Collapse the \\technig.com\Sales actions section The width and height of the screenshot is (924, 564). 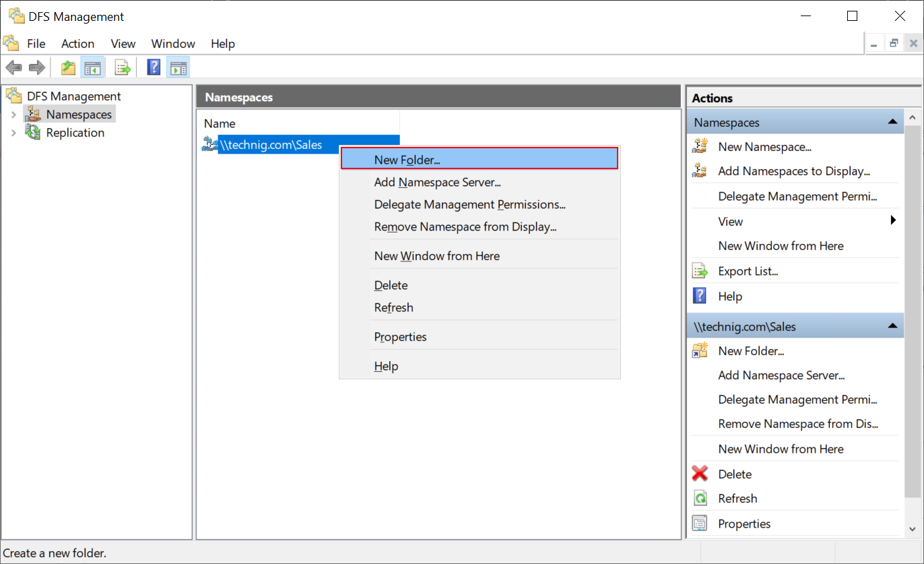point(892,326)
